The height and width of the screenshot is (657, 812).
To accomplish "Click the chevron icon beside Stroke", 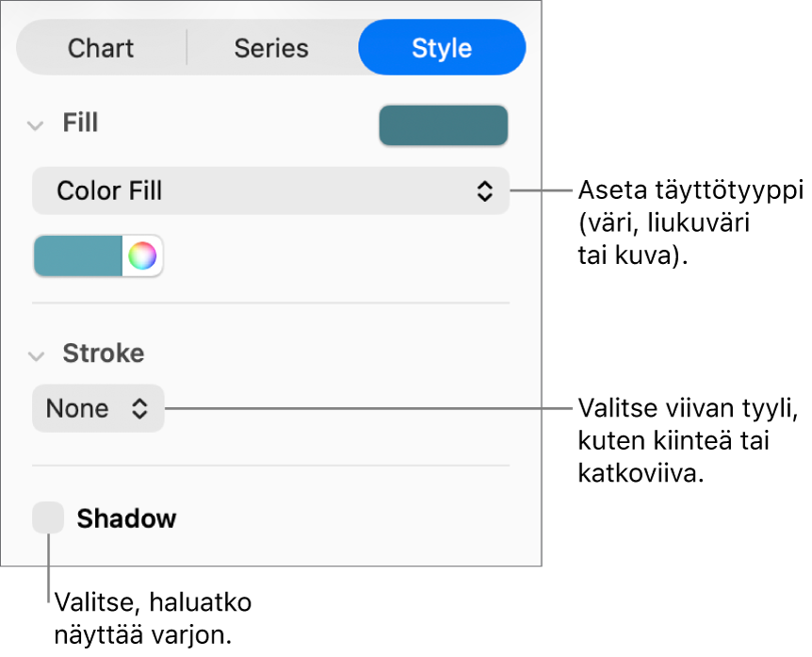I will coord(36,355).
